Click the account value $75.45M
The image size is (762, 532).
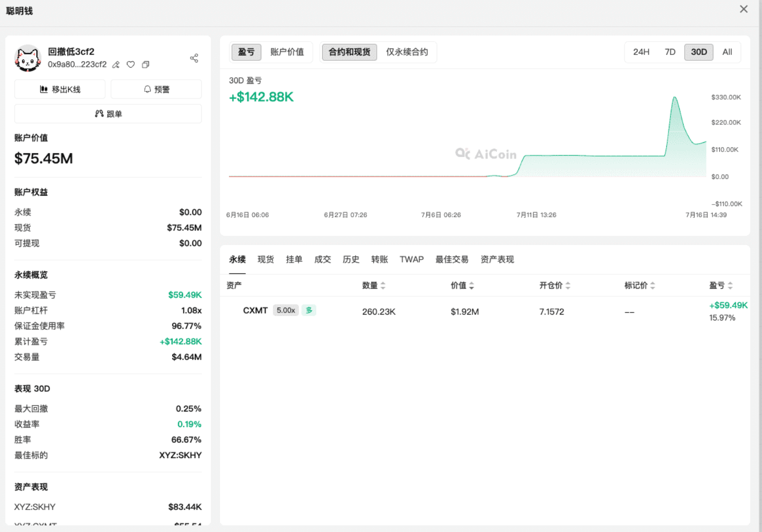(44, 159)
